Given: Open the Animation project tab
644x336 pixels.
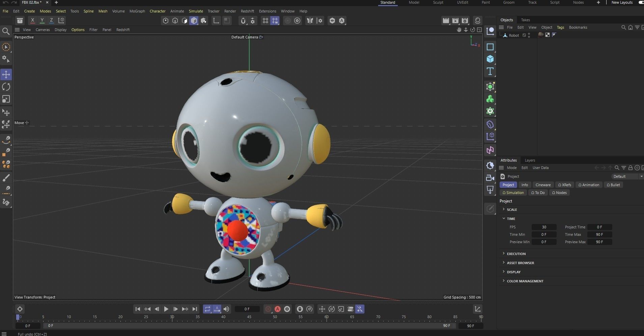Looking at the screenshot, I should 589,185.
